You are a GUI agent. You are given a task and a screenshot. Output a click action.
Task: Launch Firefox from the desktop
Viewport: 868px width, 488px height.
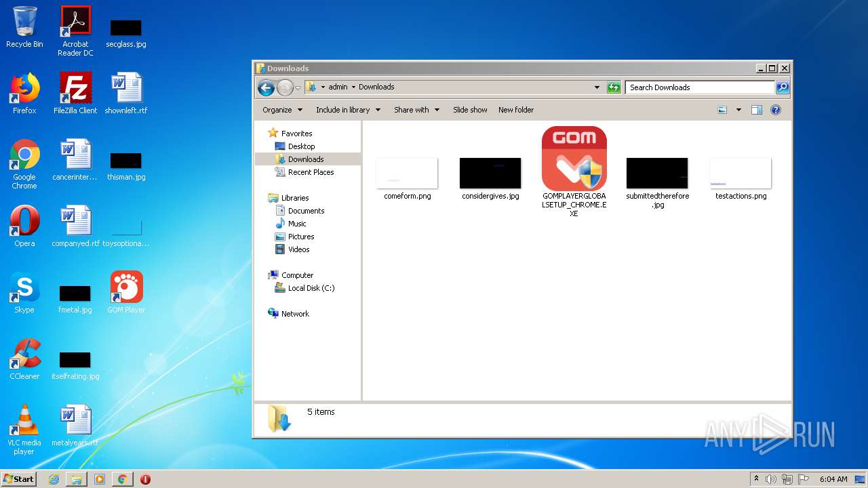[24, 94]
